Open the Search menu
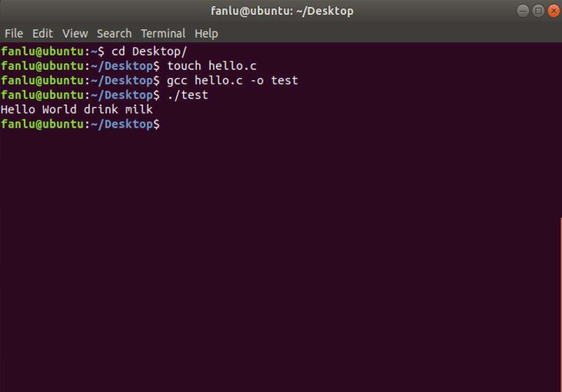The height and width of the screenshot is (392, 562). 114,33
